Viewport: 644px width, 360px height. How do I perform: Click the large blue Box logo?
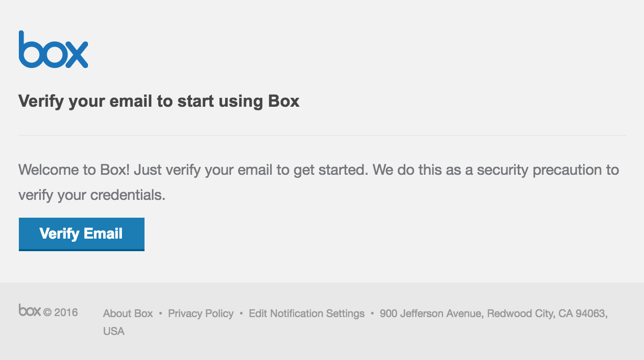coord(53,50)
